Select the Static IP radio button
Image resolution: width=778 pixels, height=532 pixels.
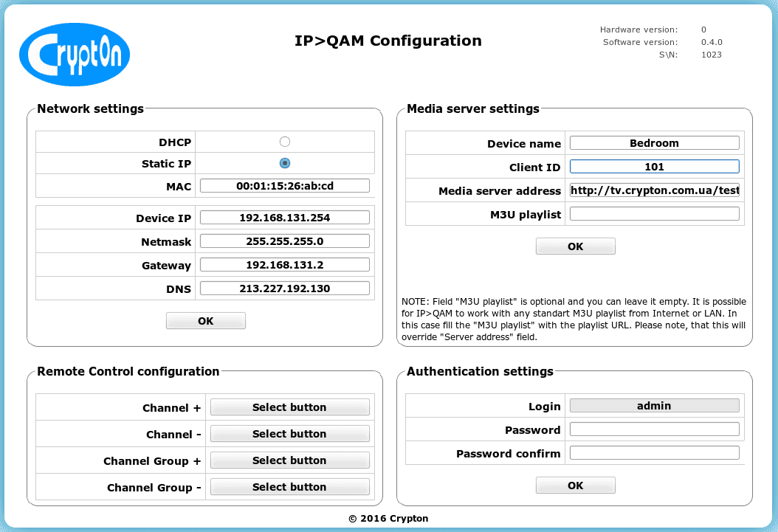[285, 163]
